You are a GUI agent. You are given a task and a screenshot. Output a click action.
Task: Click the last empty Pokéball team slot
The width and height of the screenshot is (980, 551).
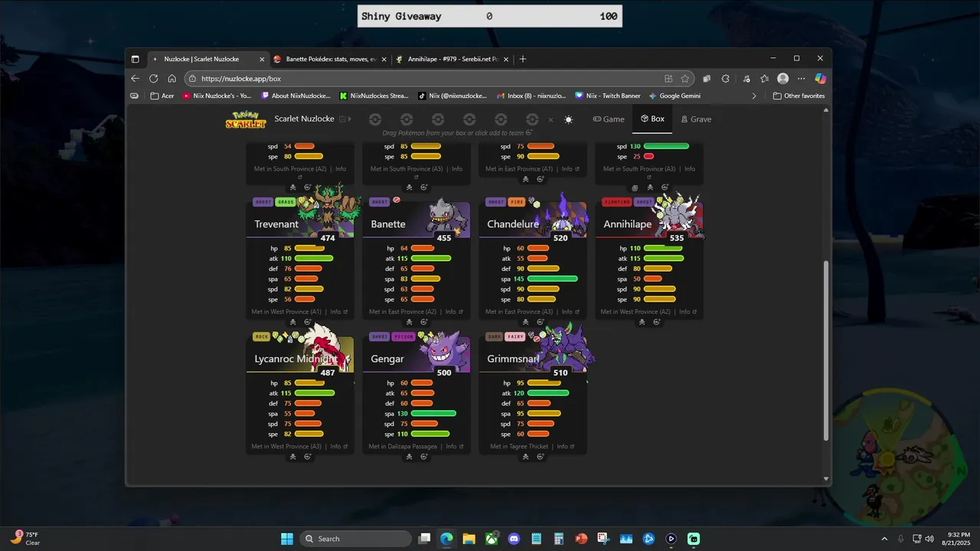point(532,119)
